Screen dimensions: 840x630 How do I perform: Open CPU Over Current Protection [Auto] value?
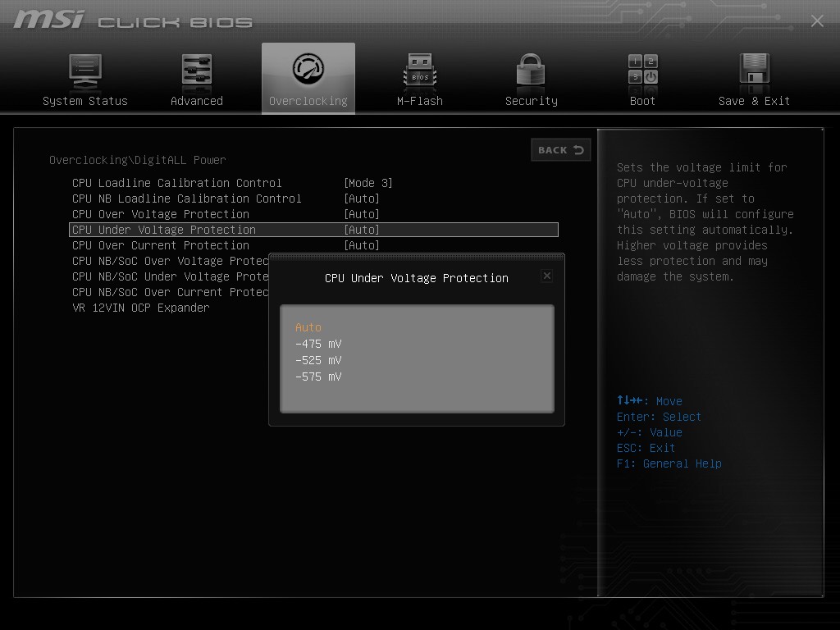pyautogui.click(x=362, y=245)
